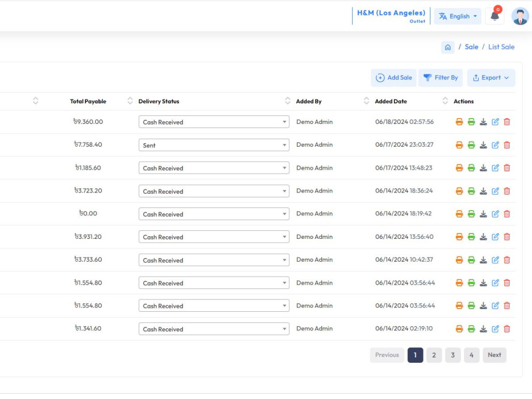
Task: Click the Actions column header
Action: pyautogui.click(x=463, y=102)
